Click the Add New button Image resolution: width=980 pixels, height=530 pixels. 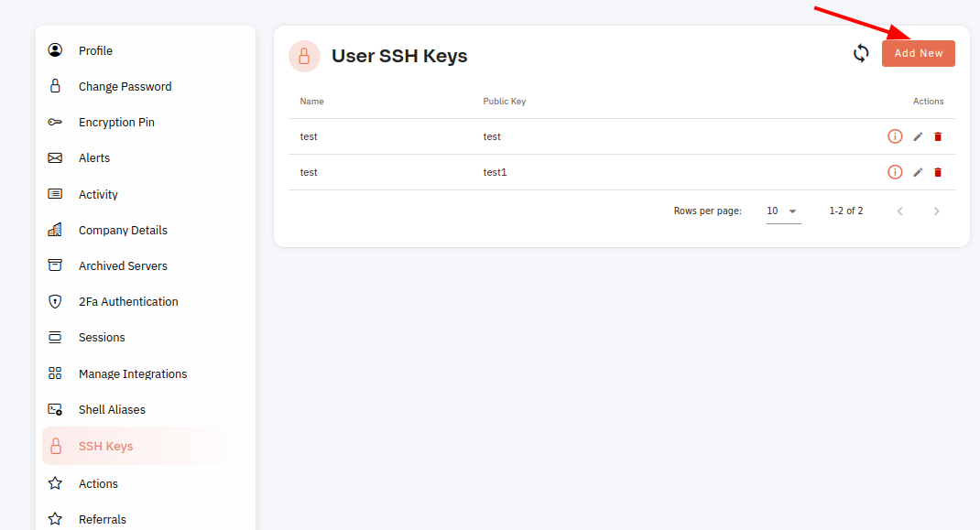coord(918,54)
